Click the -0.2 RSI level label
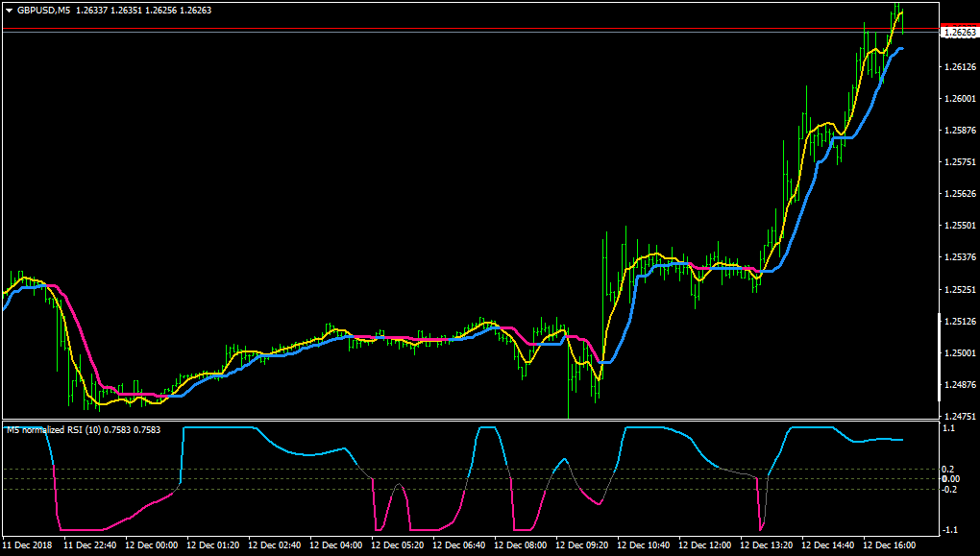The width and height of the screenshot is (980, 556). coord(947,489)
